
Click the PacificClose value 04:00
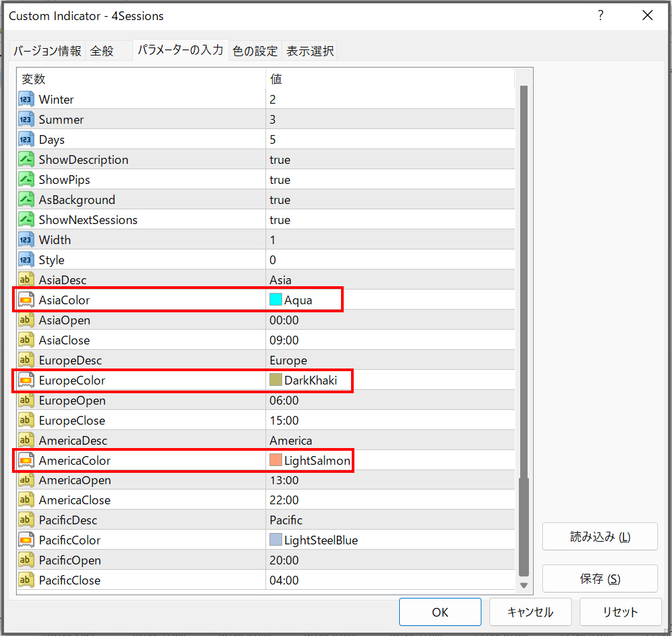click(284, 580)
